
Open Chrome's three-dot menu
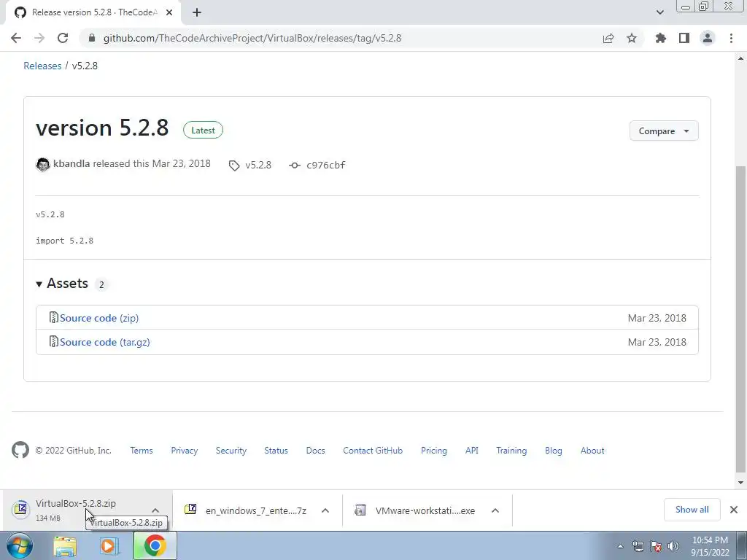pos(731,38)
